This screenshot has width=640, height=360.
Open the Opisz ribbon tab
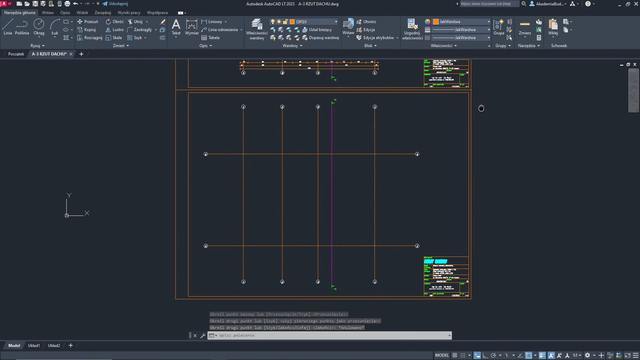[65, 13]
